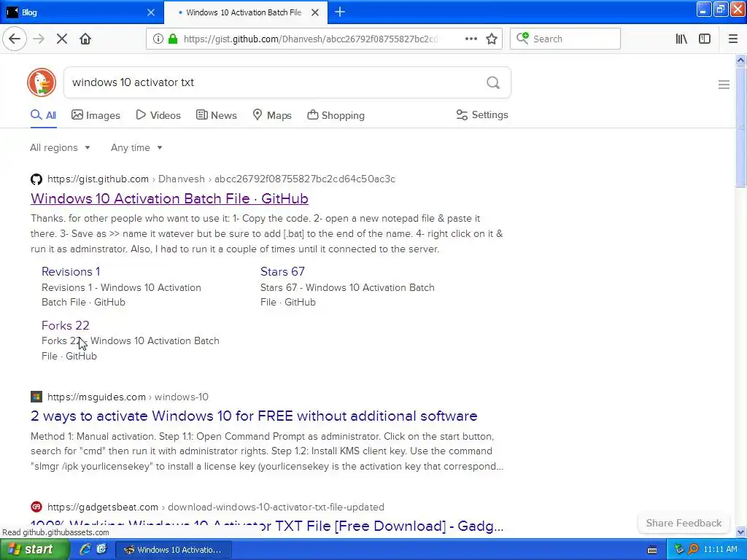
Task: Click the DuckDuckGo duck logo
Action: tap(42, 82)
